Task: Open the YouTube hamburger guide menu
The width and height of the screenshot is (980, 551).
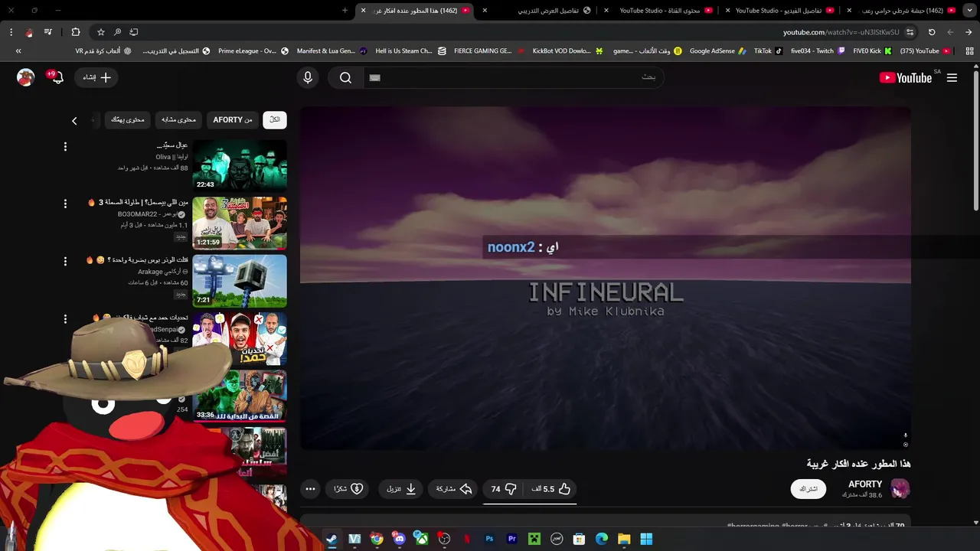Action: pos(952,77)
